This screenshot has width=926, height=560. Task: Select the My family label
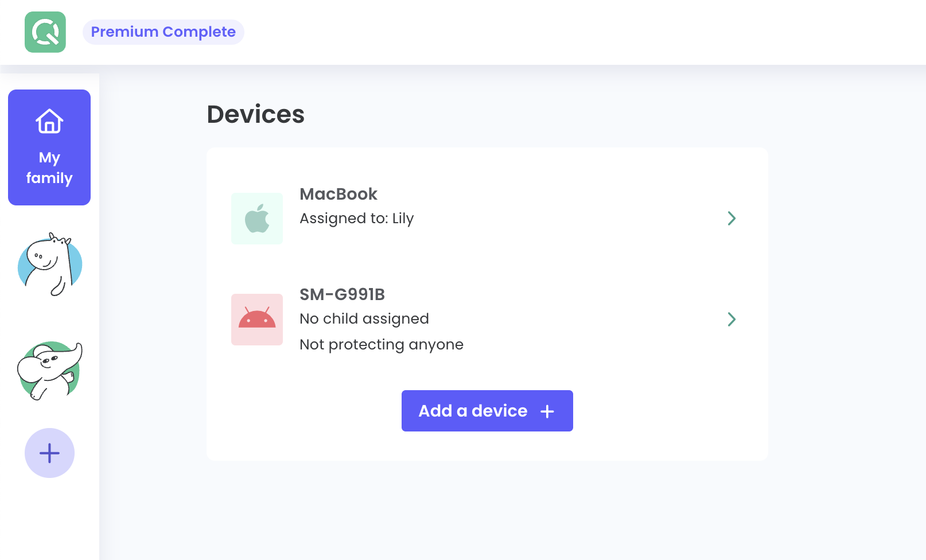49,168
